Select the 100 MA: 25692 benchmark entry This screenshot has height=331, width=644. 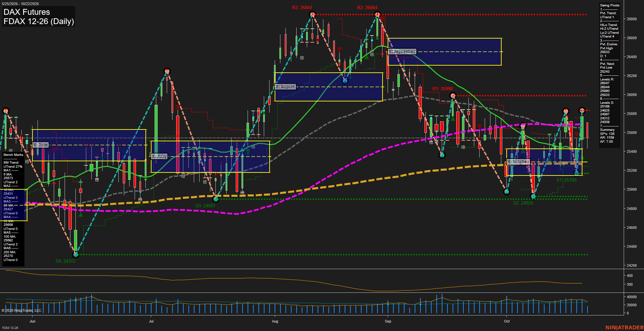[10, 238]
